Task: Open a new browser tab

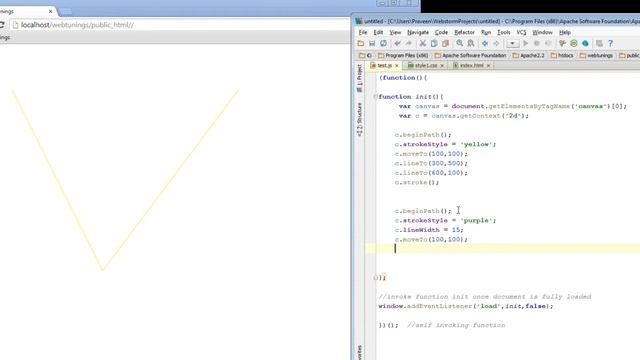Action: click(x=65, y=11)
